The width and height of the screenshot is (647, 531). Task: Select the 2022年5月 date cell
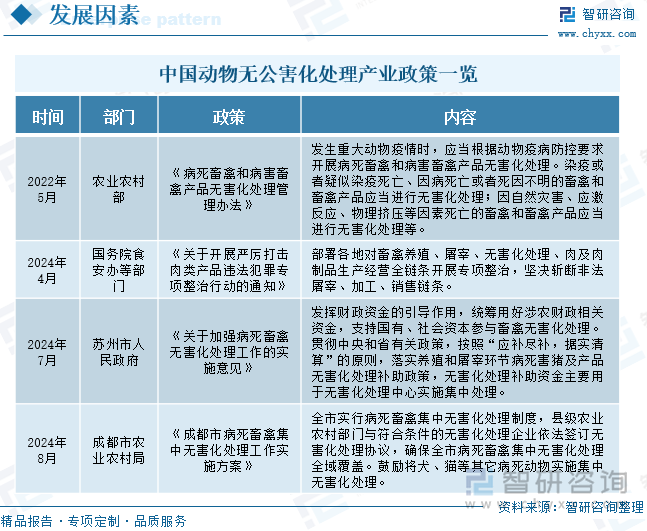(47, 189)
